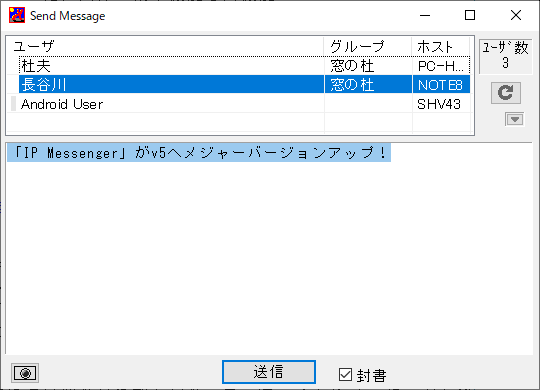Click the IP Messenger app icon in title bar
540x390 pixels.
(x=17, y=15)
